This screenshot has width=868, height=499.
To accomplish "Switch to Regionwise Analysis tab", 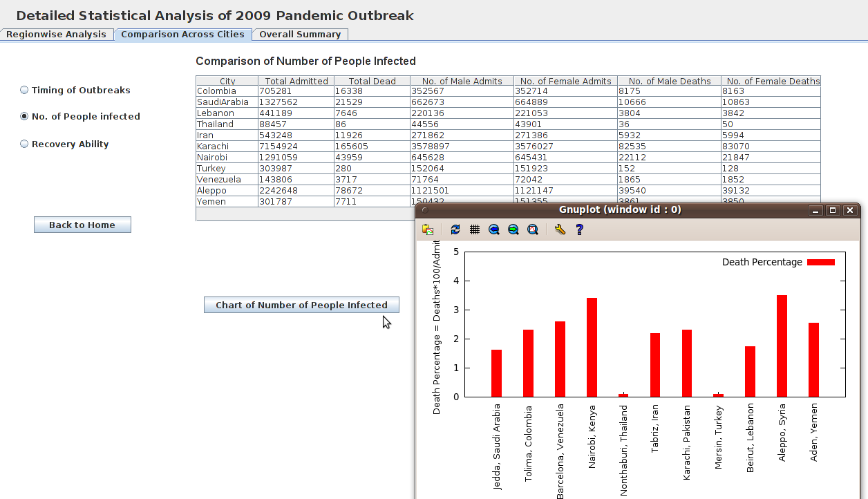I will pyautogui.click(x=57, y=35).
